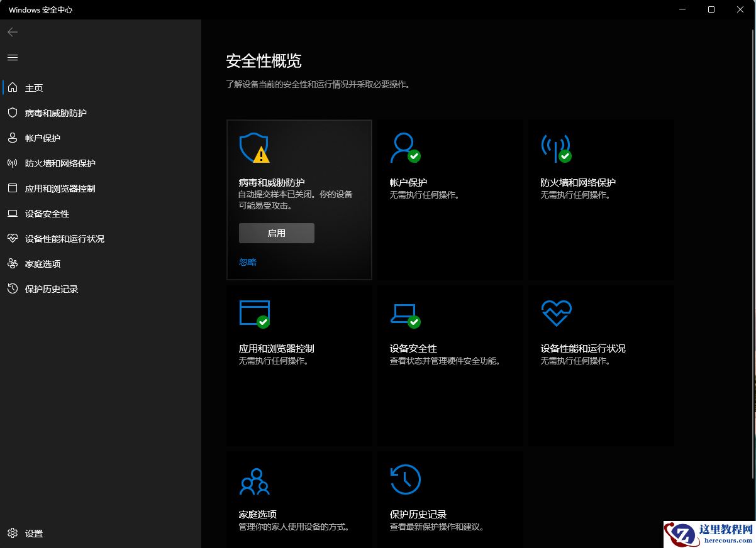Open 家庭选项 from the sidebar
Viewport: 756px width, 548px height.
pos(44,264)
